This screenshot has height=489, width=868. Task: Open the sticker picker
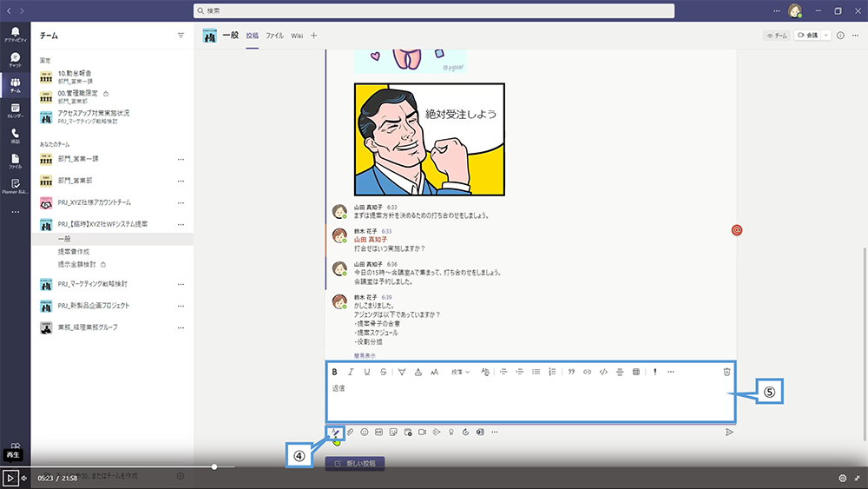click(x=393, y=433)
